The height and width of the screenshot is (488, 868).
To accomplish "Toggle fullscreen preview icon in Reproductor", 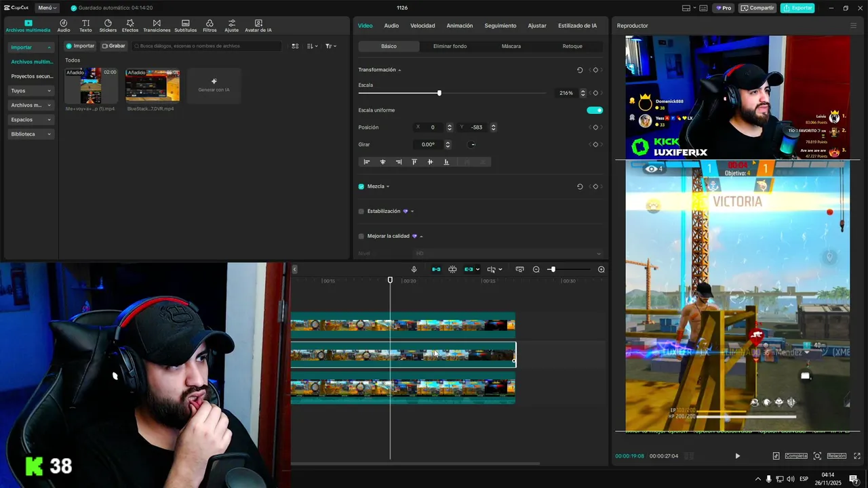I will pos(857,455).
